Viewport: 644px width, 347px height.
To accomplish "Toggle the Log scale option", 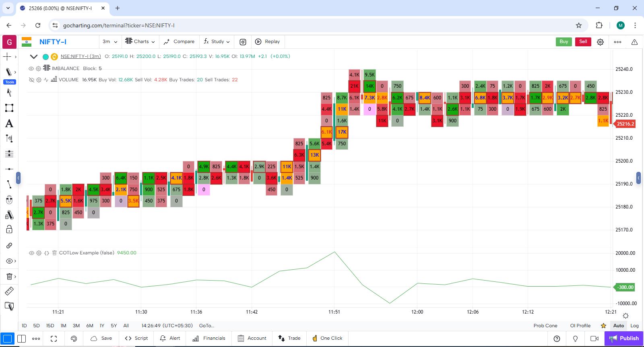I will click(x=634, y=326).
